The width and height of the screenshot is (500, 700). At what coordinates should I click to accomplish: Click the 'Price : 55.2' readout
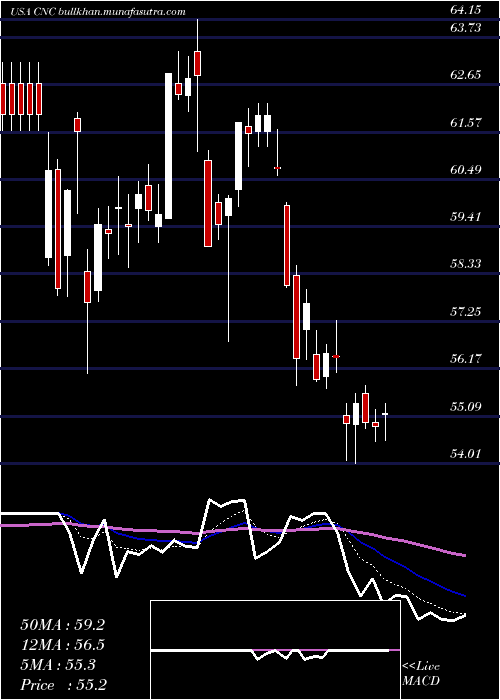click(x=62, y=684)
